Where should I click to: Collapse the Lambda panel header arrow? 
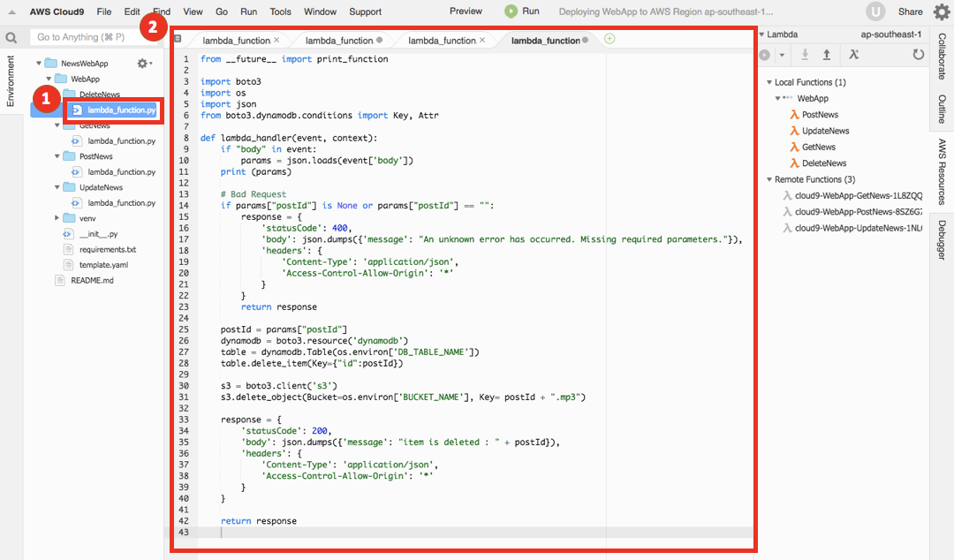pos(761,34)
